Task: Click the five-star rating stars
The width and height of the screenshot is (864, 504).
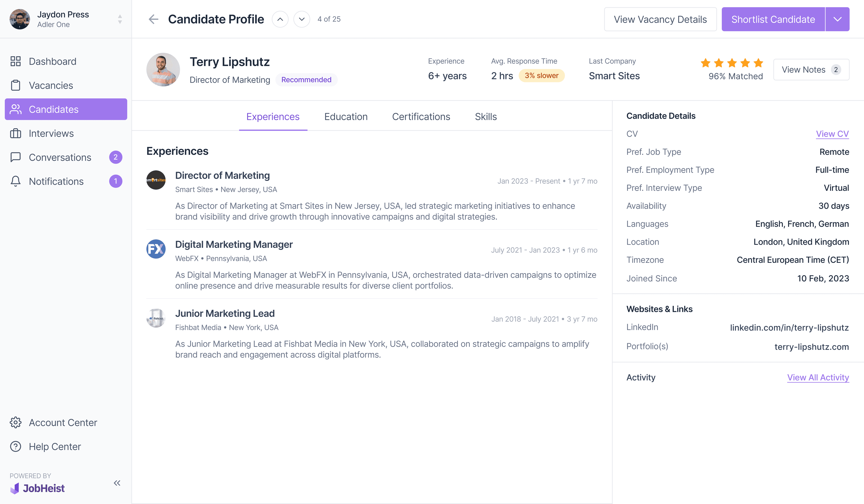Action: click(732, 63)
